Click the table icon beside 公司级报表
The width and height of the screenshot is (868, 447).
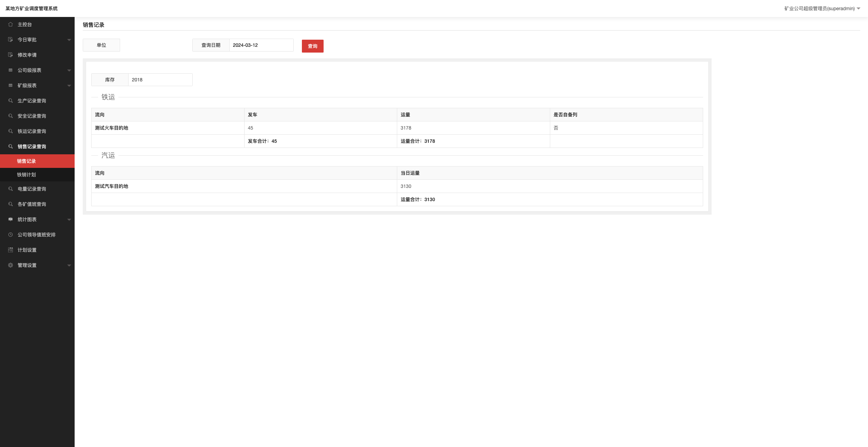pos(11,70)
